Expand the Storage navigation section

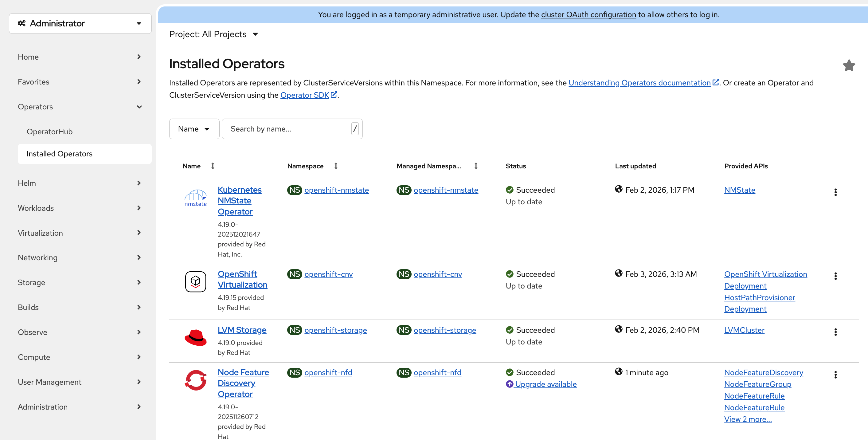[80, 283]
